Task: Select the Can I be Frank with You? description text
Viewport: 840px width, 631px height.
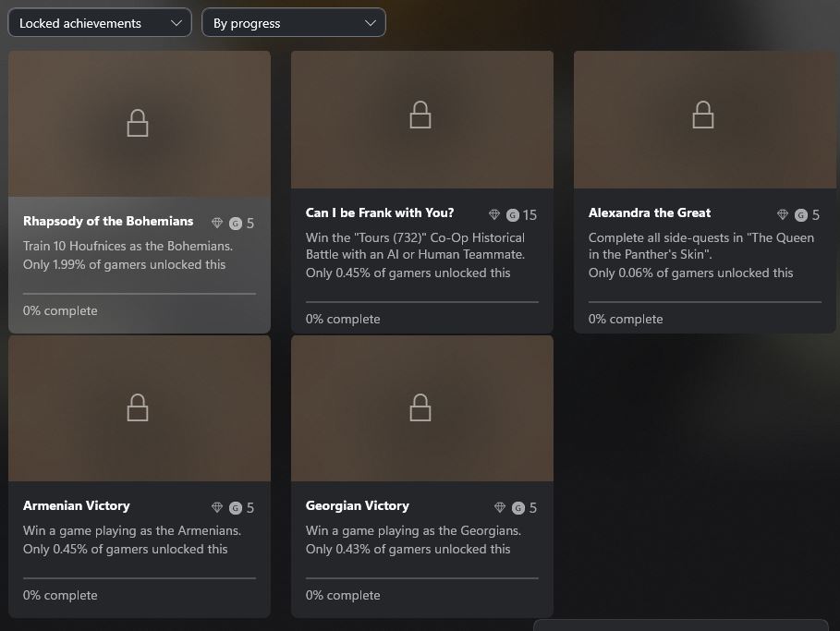Action: [416, 246]
